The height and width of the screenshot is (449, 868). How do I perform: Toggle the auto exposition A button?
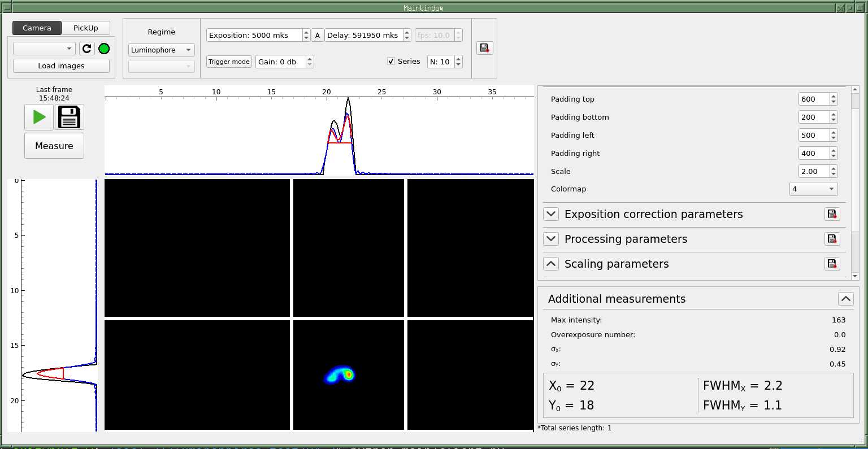[318, 35]
